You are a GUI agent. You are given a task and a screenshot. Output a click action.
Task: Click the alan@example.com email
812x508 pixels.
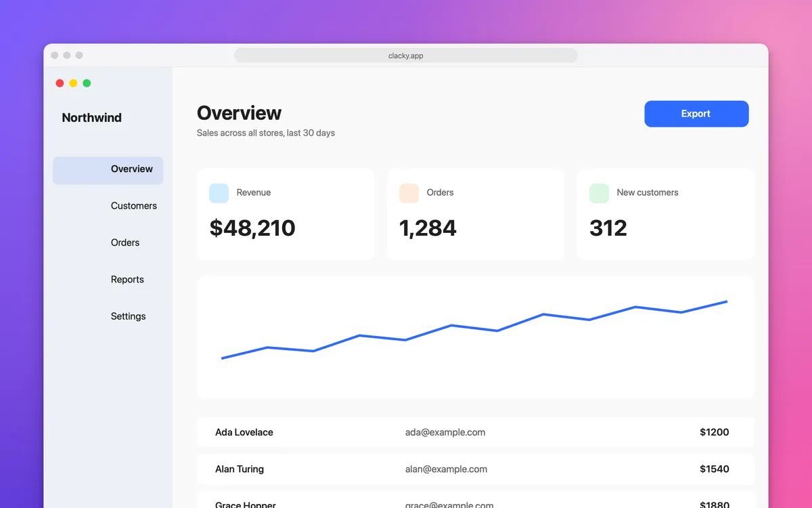tap(447, 469)
